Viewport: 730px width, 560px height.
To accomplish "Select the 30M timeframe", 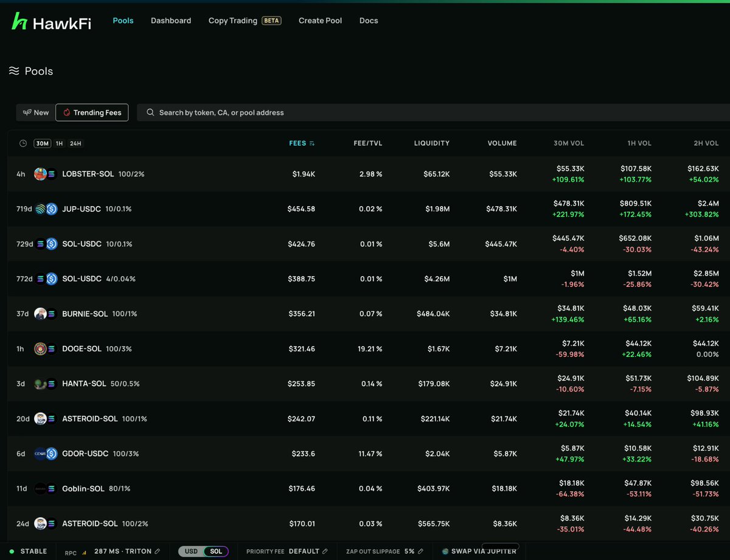I will [x=42, y=143].
